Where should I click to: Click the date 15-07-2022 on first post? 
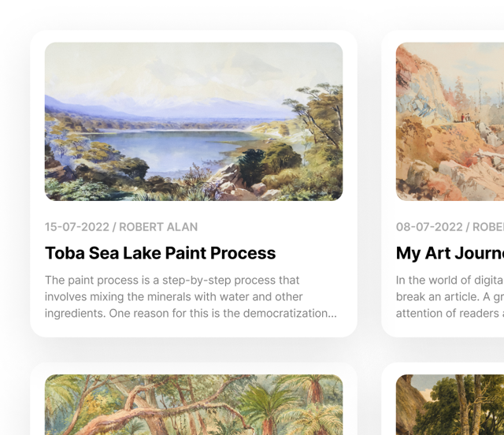click(x=77, y=227)
